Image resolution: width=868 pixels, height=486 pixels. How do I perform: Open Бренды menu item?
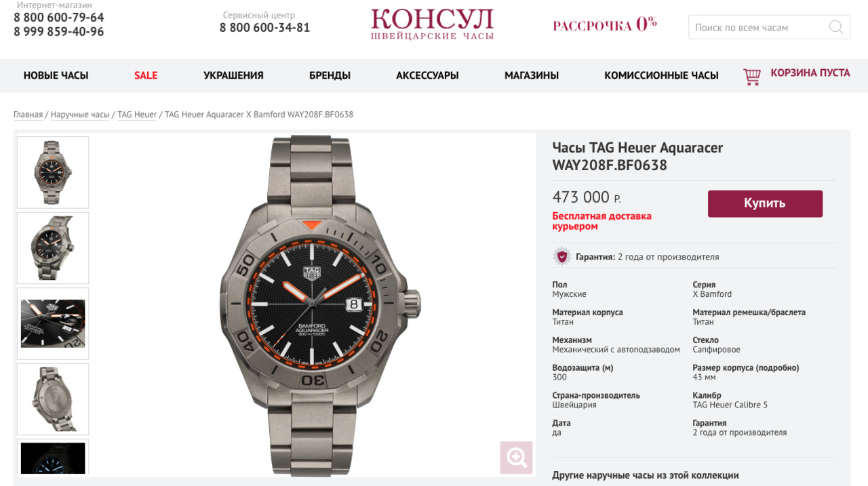(x=330, y=75)
